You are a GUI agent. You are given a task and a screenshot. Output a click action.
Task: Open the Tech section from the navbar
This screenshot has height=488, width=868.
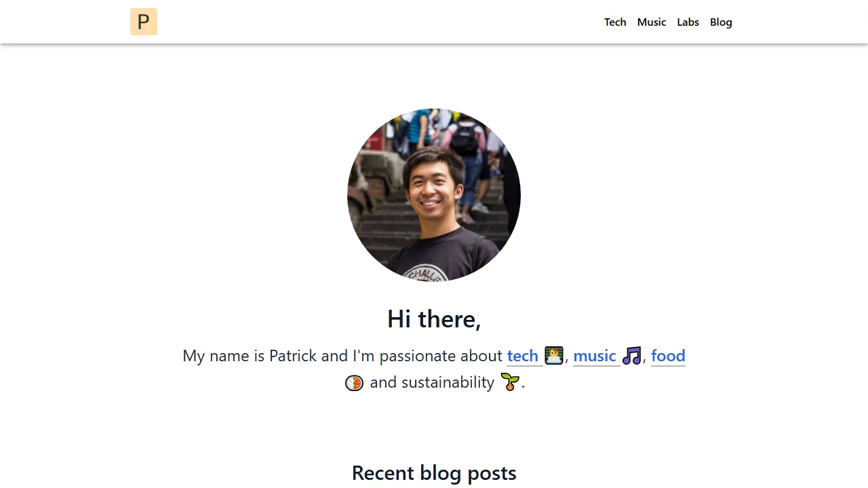click(x=615, y=22)
